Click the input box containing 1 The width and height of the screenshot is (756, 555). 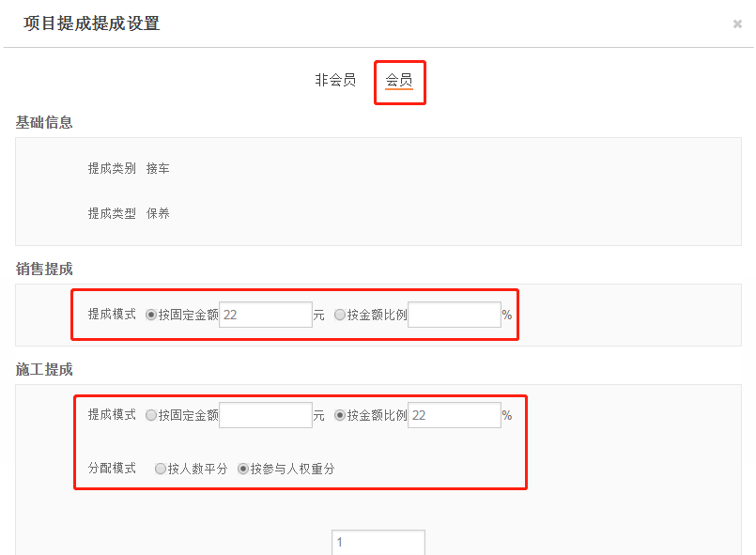[378, 543]
